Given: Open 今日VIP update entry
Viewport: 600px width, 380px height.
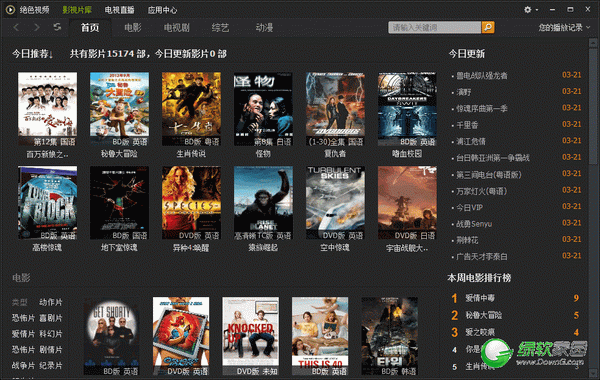Looking at the screenshot, I should (x=470, y=207).
